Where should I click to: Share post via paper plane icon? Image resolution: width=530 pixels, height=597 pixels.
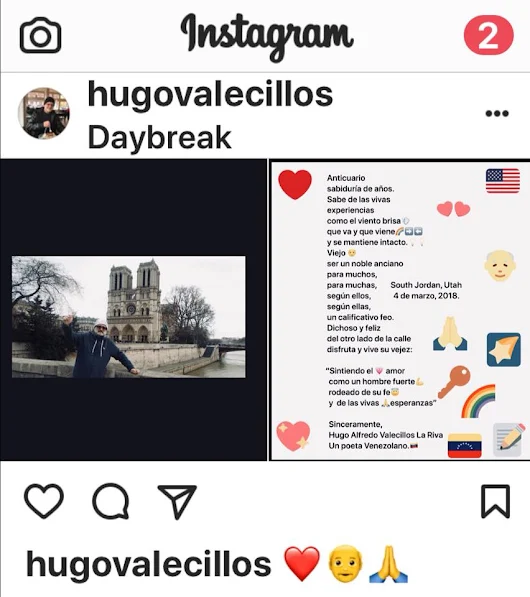tap(177, 501)
